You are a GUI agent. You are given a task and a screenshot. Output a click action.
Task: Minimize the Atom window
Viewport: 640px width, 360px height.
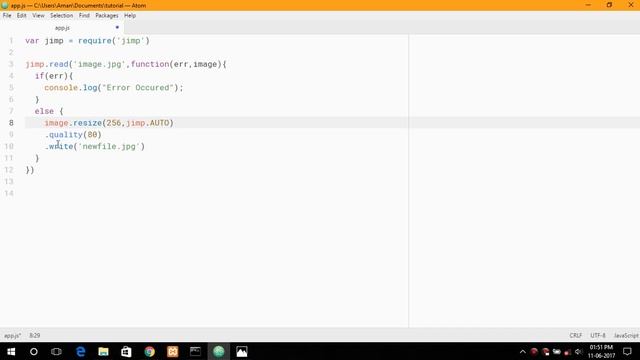coord(588,5)
